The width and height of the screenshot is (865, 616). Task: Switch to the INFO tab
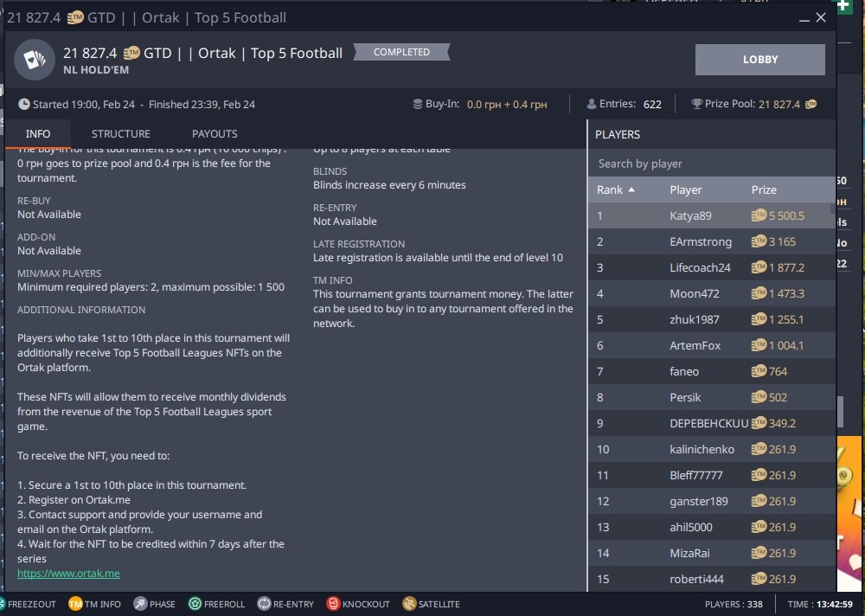pyautogui.click(x=37, y=133)
